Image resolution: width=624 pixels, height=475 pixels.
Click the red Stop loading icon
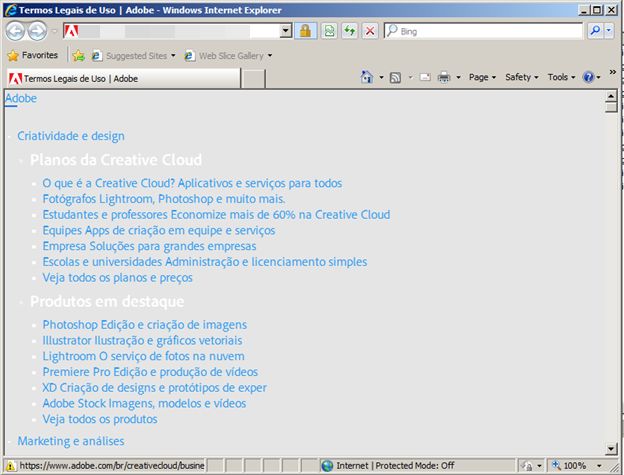(370, 31)
